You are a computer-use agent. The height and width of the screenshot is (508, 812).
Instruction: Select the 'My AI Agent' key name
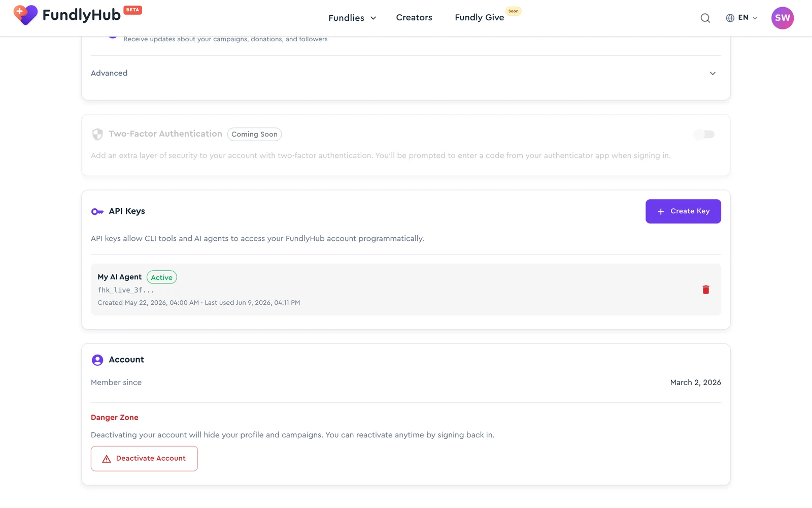(x=120, y=277)
